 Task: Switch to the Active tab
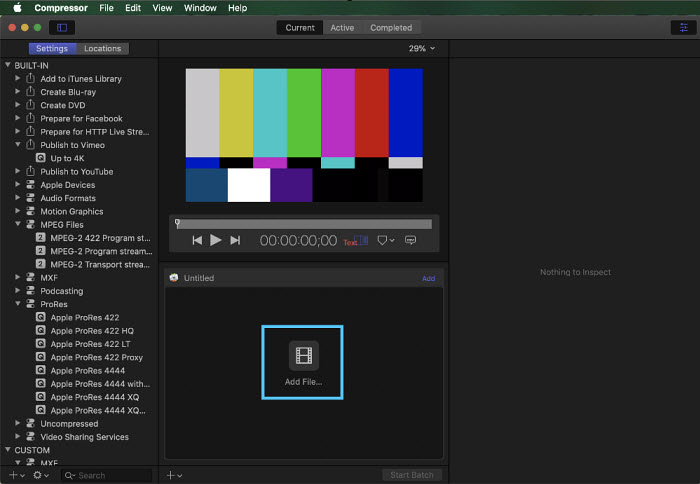coord(342,28)
